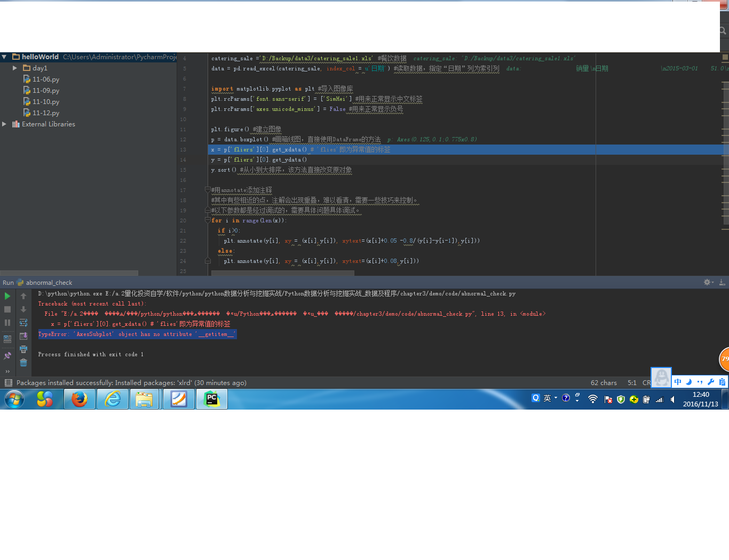
Task: Click the editor horizontal scrollbar
Action: click(x=282, y=273)
